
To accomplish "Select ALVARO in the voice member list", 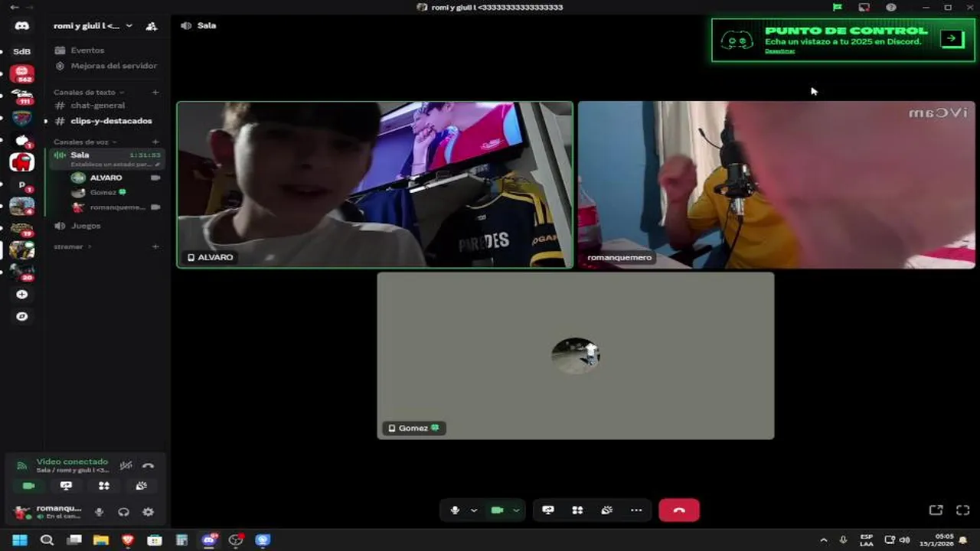I will (x=115, y=178).
